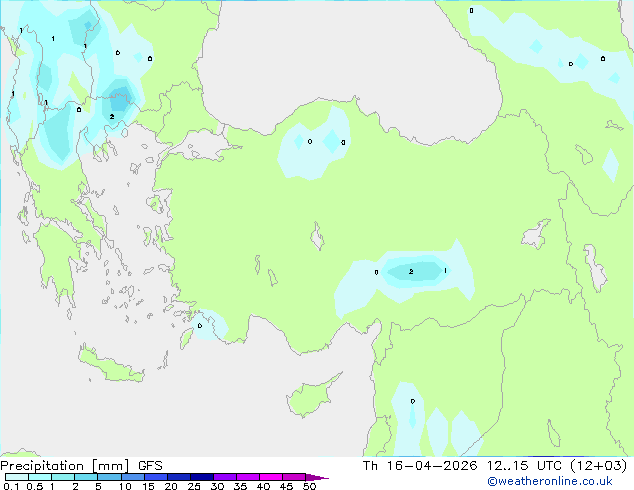
Task: Click the legend value "40"
Action: (x=263, y=486)
